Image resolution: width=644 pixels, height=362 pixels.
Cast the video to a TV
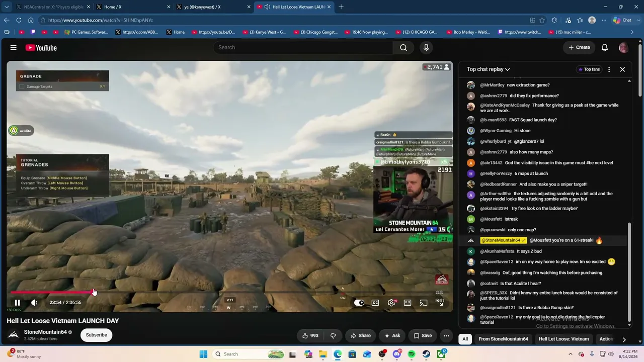[424, 303]
